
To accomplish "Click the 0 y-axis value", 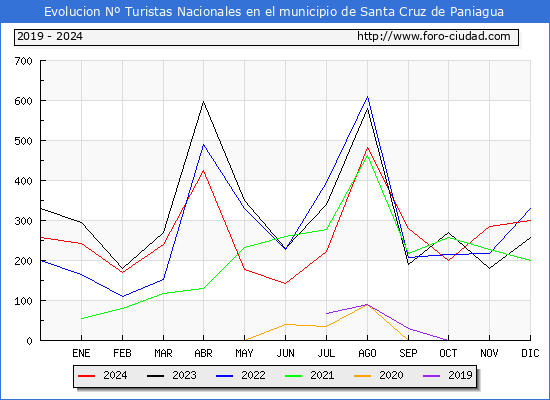I will coord(29,341).
